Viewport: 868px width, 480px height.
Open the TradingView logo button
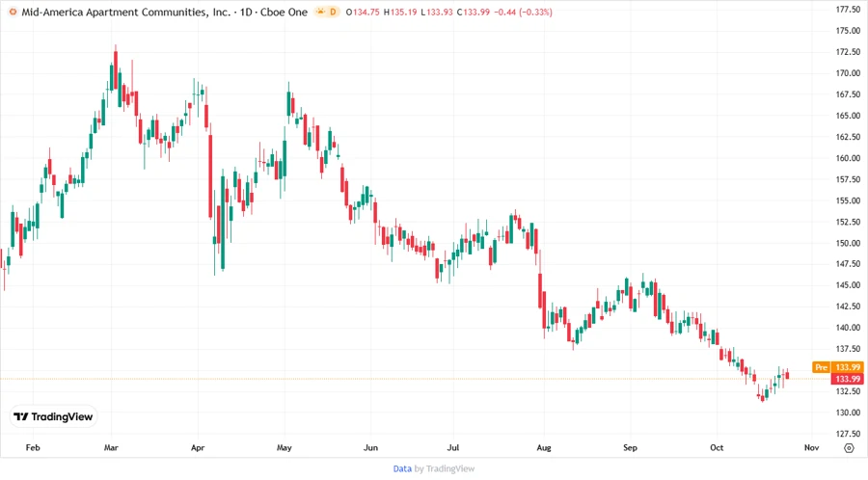[53, 416]
